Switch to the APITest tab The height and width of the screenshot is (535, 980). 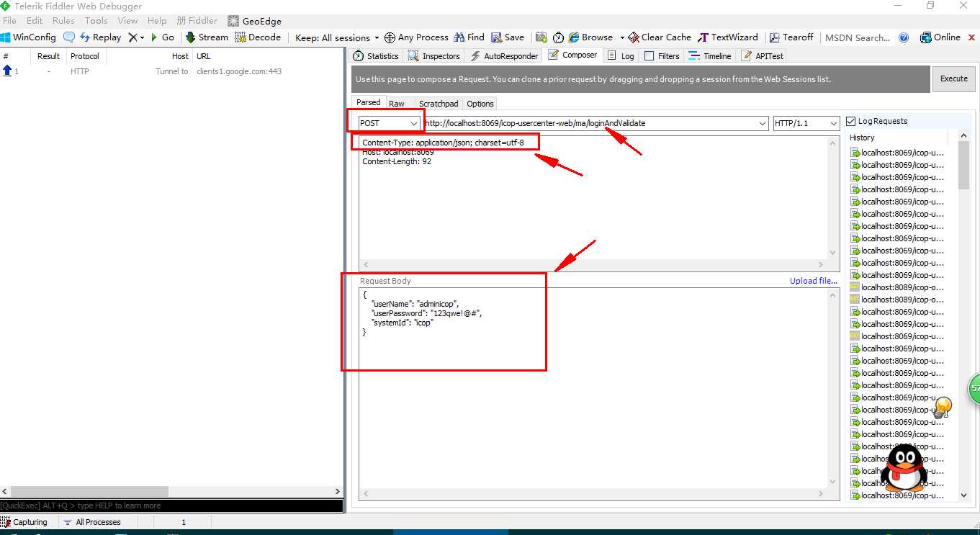(x=763, y=55)
